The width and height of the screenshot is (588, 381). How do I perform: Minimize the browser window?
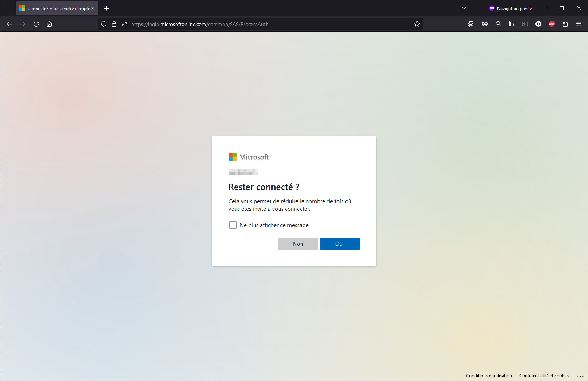[545, 8]
